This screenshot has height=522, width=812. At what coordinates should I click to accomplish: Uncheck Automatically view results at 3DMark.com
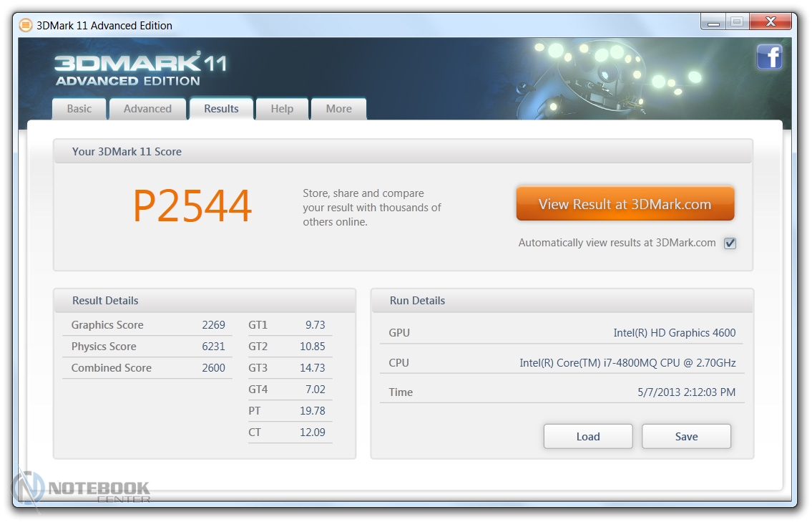(730, 243)
